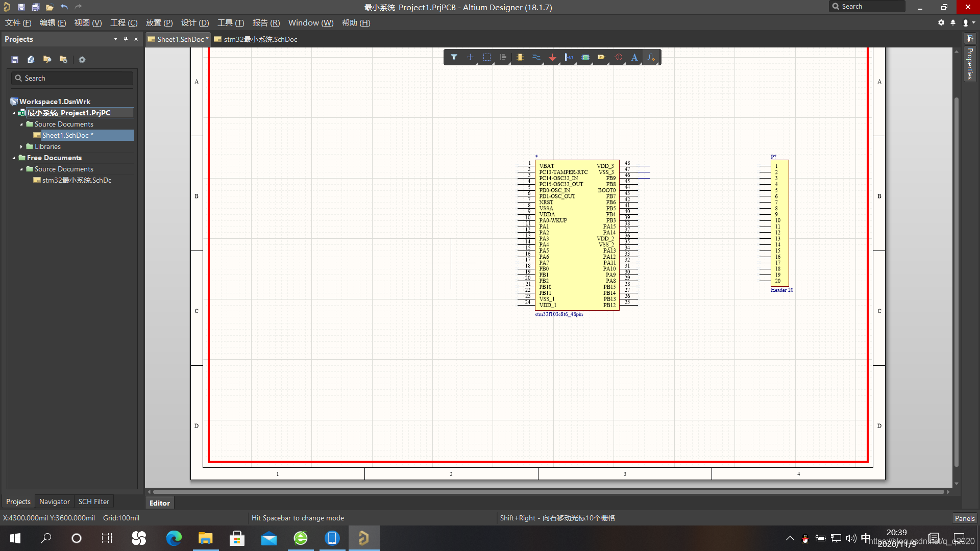Click the Projects panel search field
This screenshot has height=551, width=980.
point(72,78)
